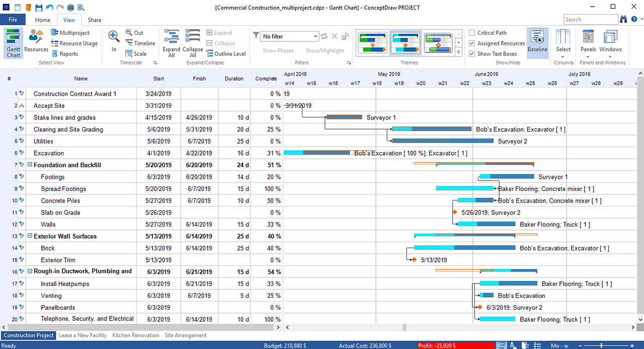Open Timescale group dialog launcher

pos(155,63)
